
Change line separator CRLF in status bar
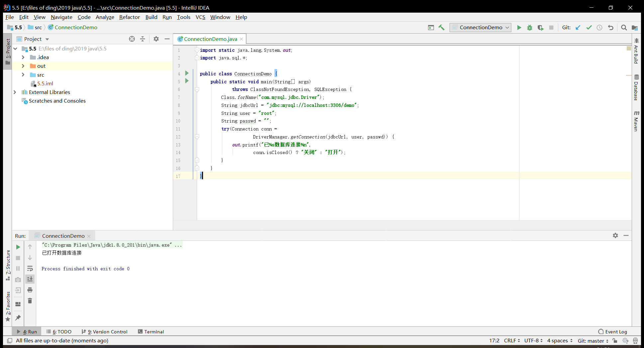pyautogui.click(x=512, y=341)
